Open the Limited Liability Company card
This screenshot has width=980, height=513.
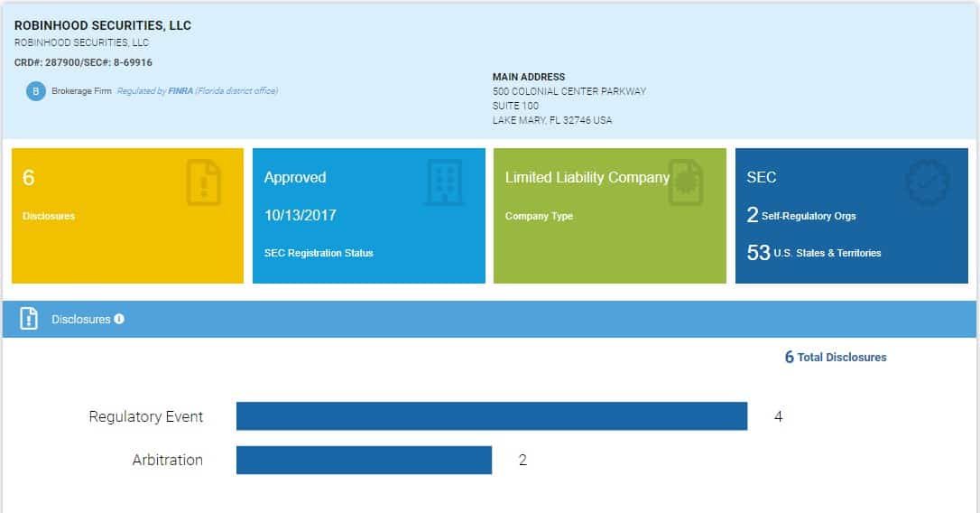point(610,216)
